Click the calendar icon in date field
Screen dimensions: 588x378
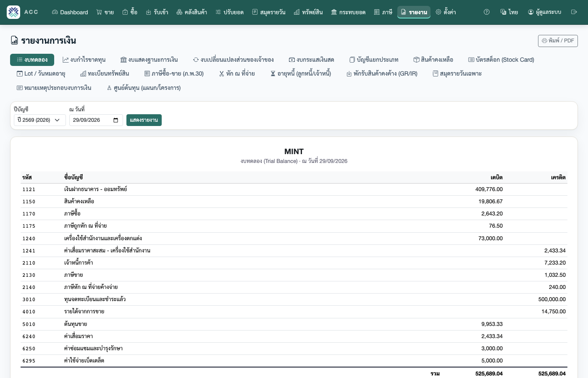tap(116, 120)
